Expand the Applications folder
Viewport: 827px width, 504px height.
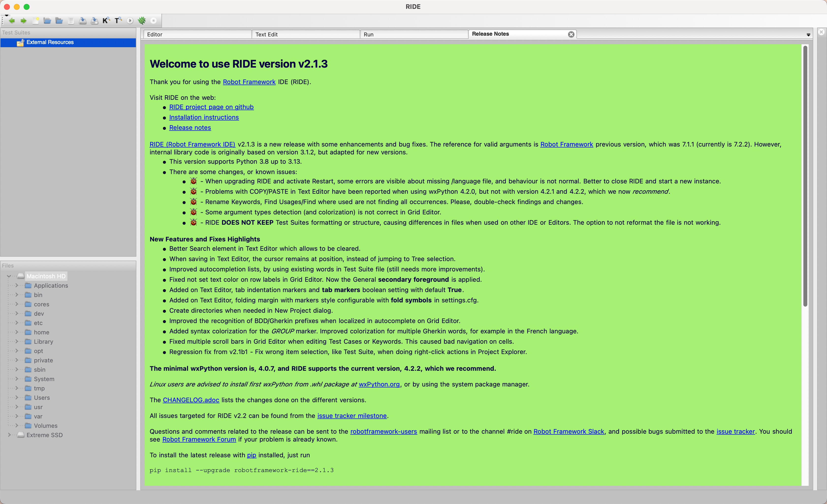pyautogui.click(x=16, y=285)
